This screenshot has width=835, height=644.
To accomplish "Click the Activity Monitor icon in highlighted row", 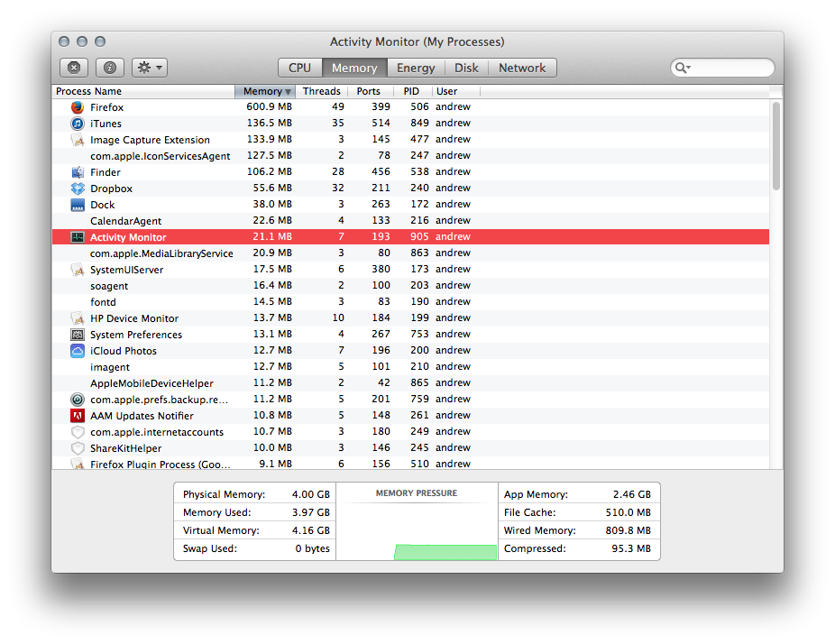I will 77,237.
